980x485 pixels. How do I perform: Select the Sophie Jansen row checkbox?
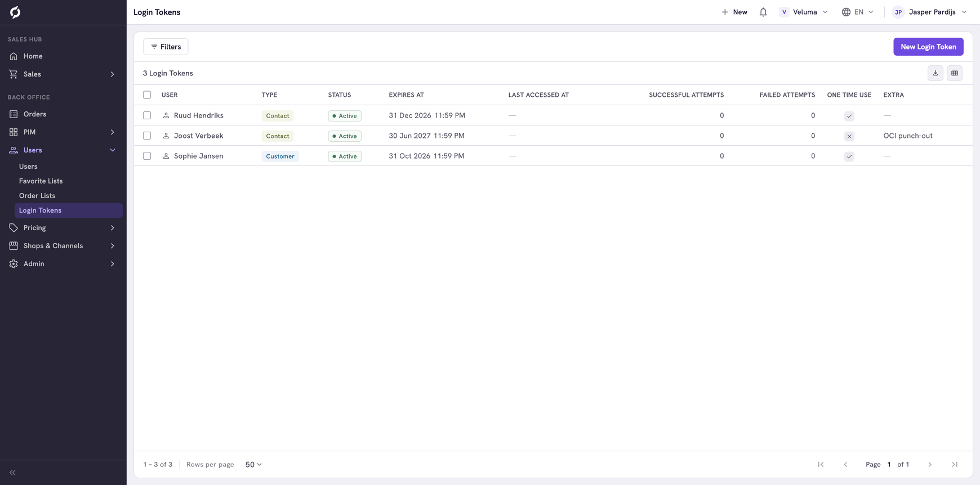click(x=147, y=156)
